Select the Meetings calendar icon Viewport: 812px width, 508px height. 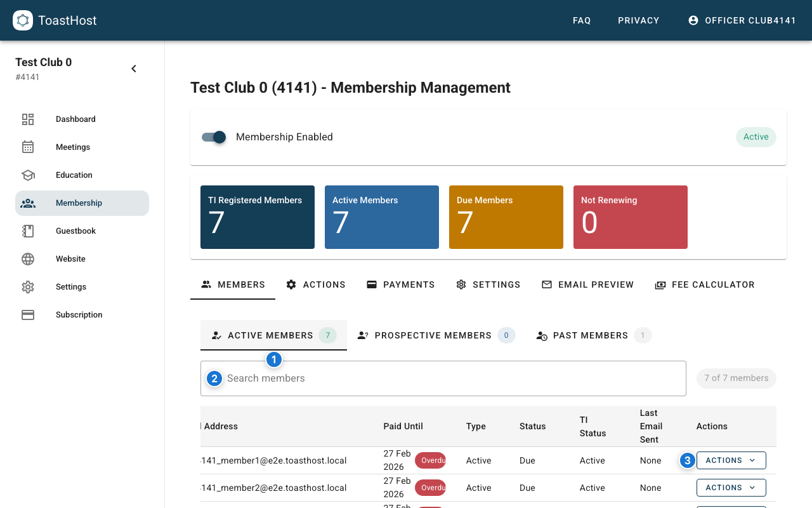pos(28,147)
